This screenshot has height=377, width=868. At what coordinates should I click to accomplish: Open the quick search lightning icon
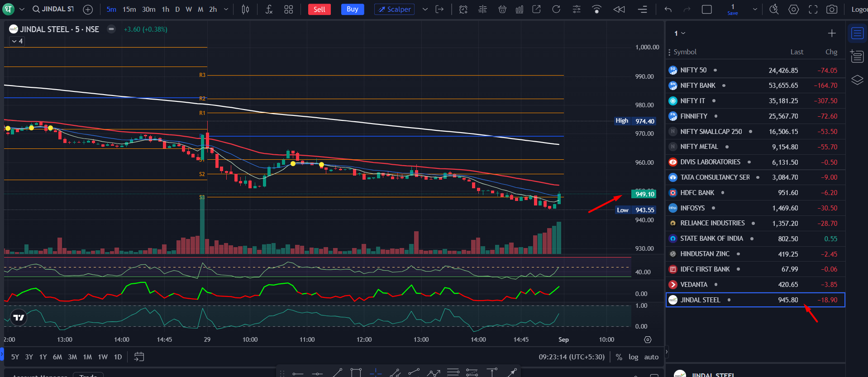pos(774,9)
